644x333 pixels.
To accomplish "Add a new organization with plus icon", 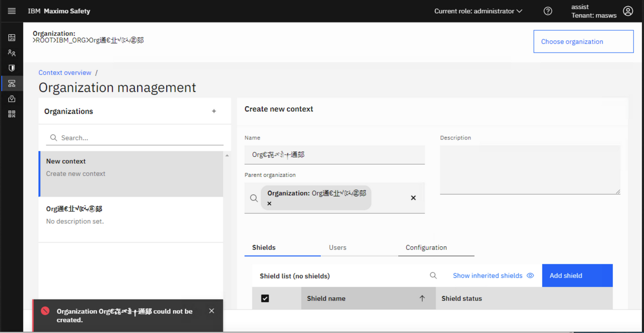I will click(214, 111).
